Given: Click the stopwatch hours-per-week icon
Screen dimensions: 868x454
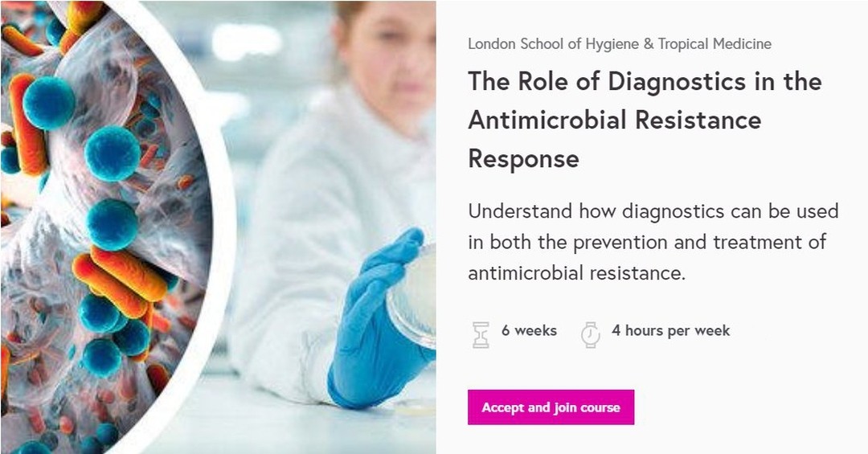Looking at the screenshot, I should pyautogui.click(x=590, y=335).
